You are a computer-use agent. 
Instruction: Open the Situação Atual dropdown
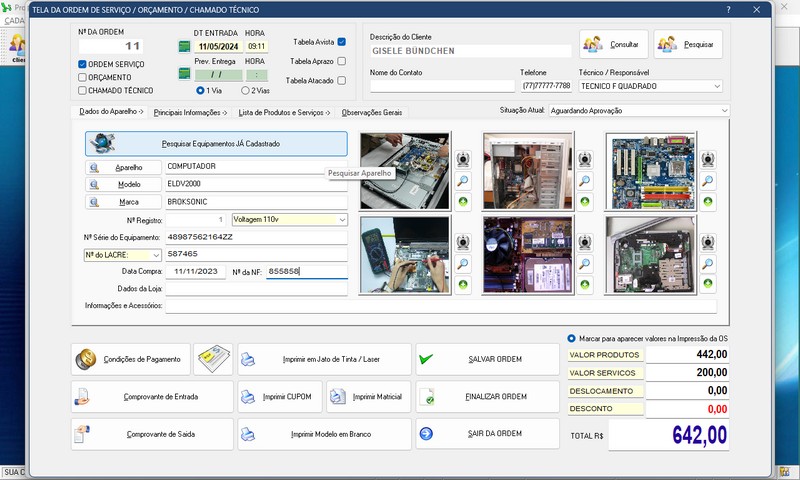pyautogui.click(x=722, y=111)
